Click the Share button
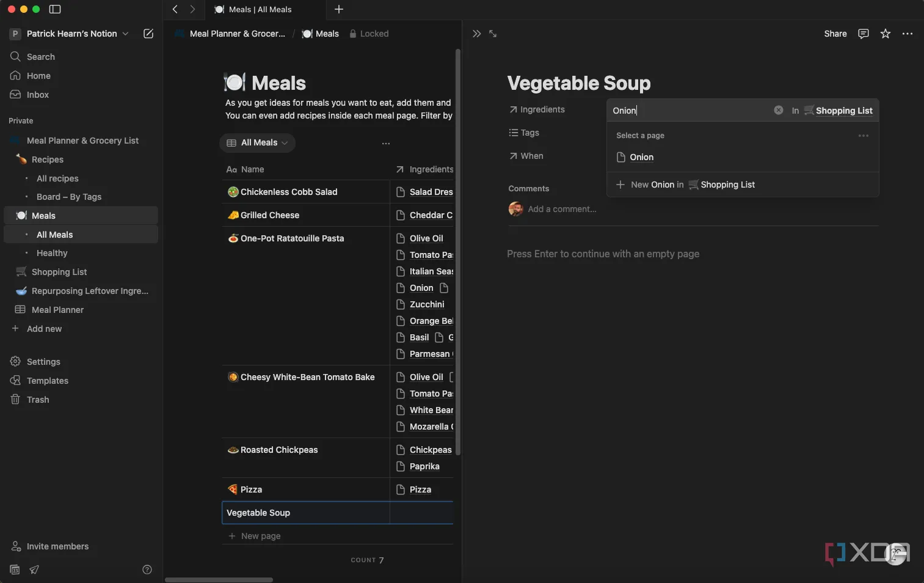The image size is (924, 583). coord(835,34)
